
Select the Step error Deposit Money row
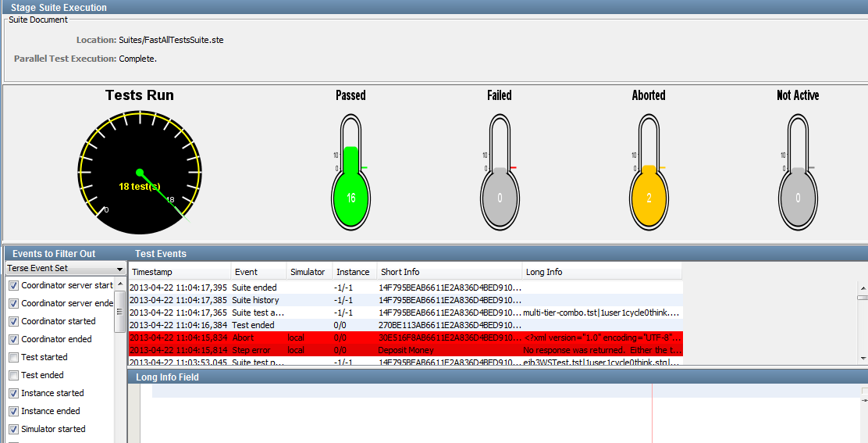click(404, 350)
